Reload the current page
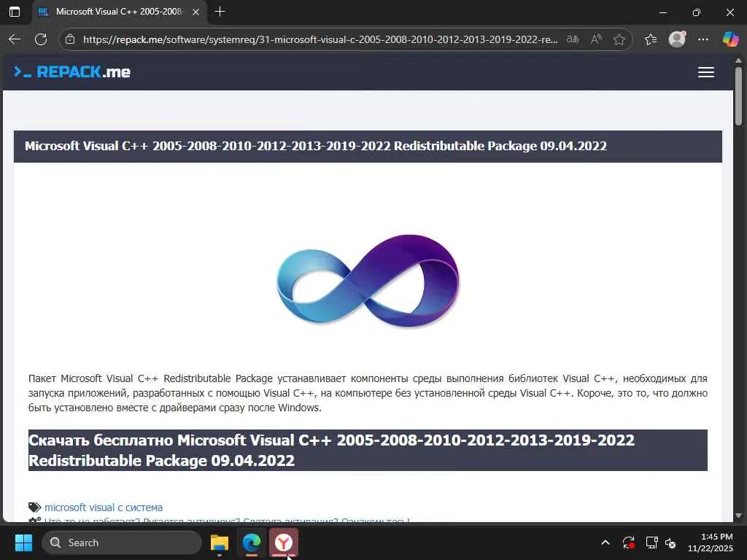Image resolution: width=747 pixels, height=560 pixels. tap(41, 39)
